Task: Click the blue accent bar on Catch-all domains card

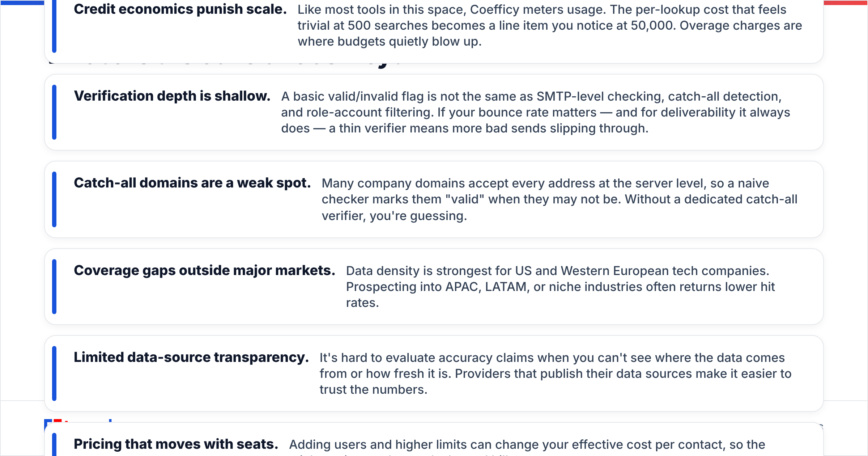Action: pyautogui.click(x=54, y=199)
